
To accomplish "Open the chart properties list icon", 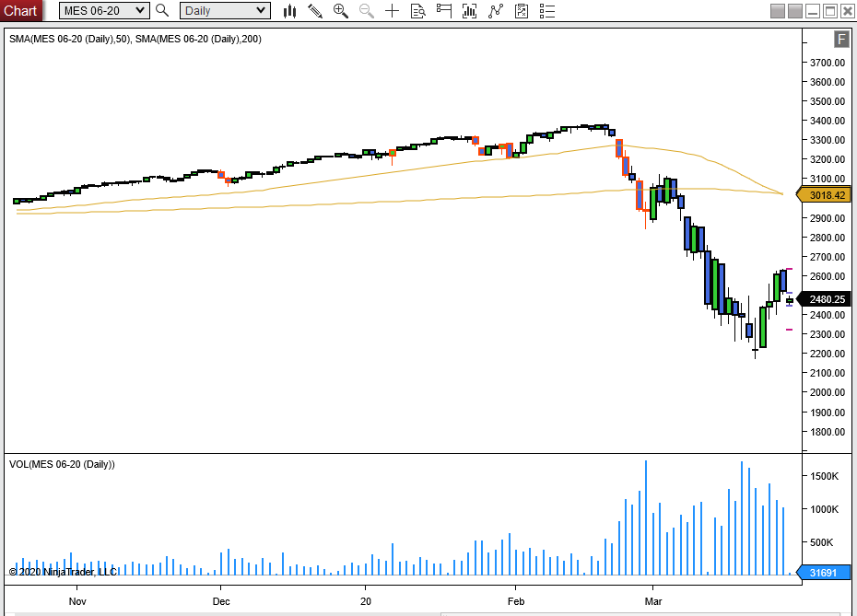I will (547, 11).
